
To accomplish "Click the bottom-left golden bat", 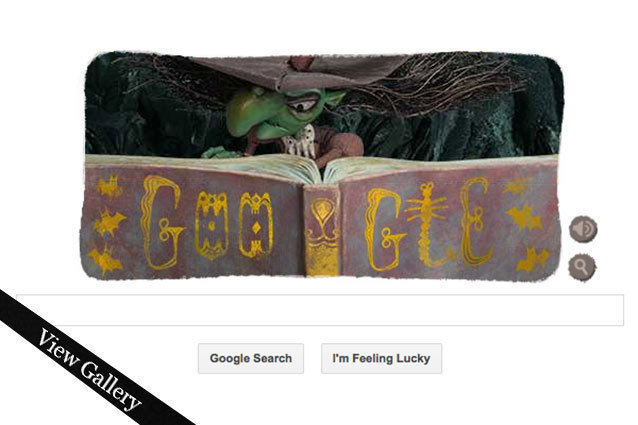I will [105, 259].
